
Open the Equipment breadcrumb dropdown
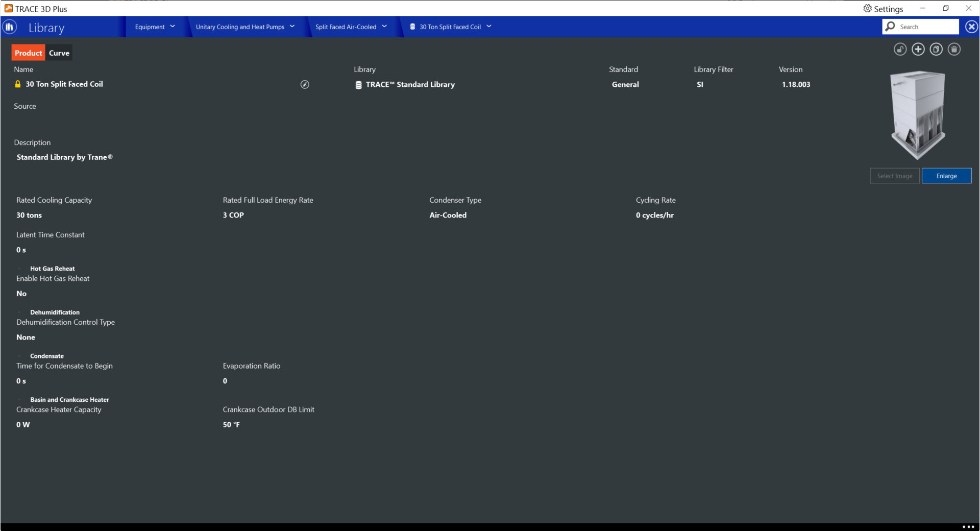click(x=155, y=27)
